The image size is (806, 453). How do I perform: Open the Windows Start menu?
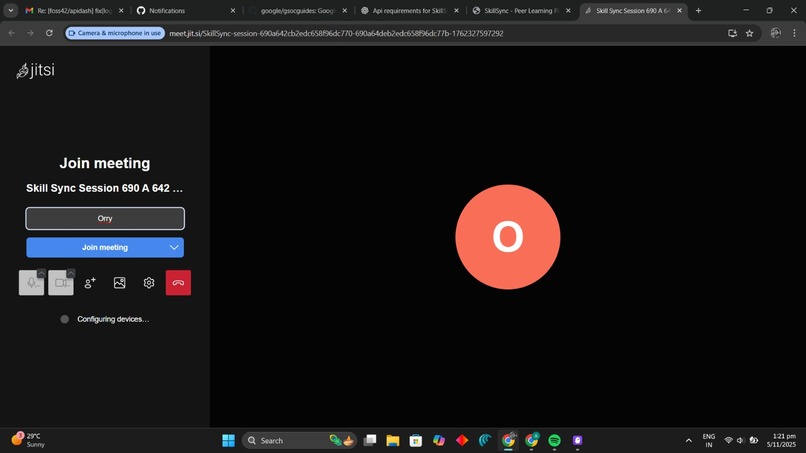[x=228, y=441]
